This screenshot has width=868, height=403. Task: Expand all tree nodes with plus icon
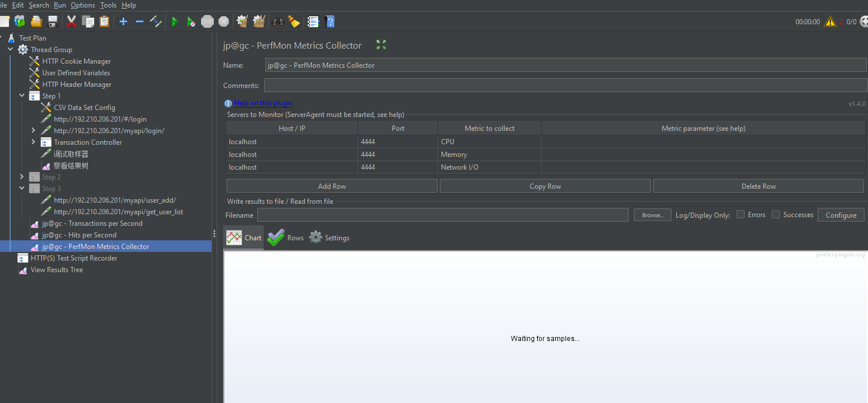tap(123, 21)
